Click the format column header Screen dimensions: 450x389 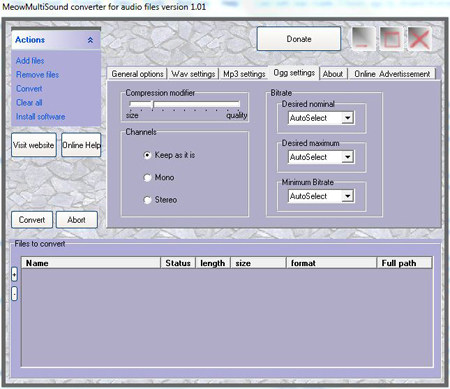click(x=331, y=263)
